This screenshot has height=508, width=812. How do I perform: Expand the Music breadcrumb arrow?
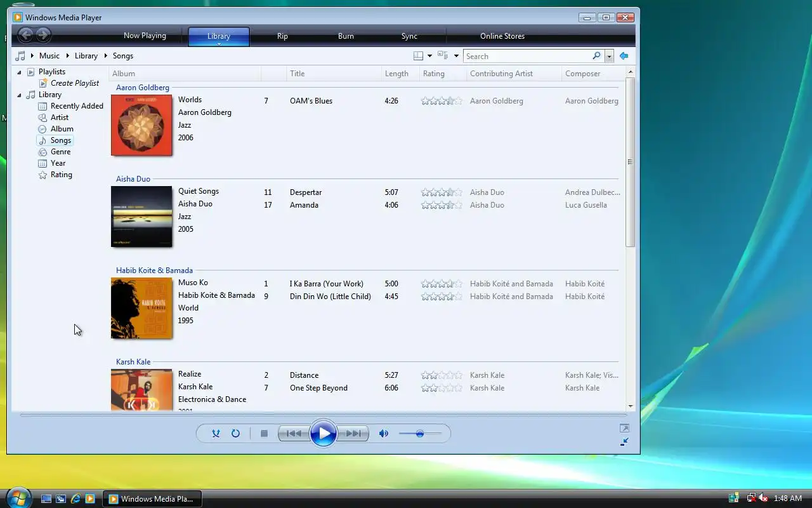point(67,56)
